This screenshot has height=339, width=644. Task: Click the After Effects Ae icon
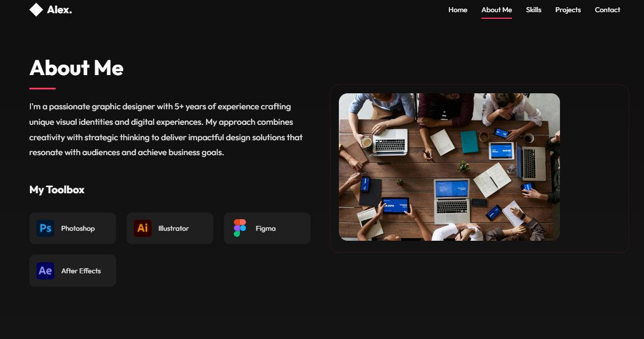click(45, 271)
